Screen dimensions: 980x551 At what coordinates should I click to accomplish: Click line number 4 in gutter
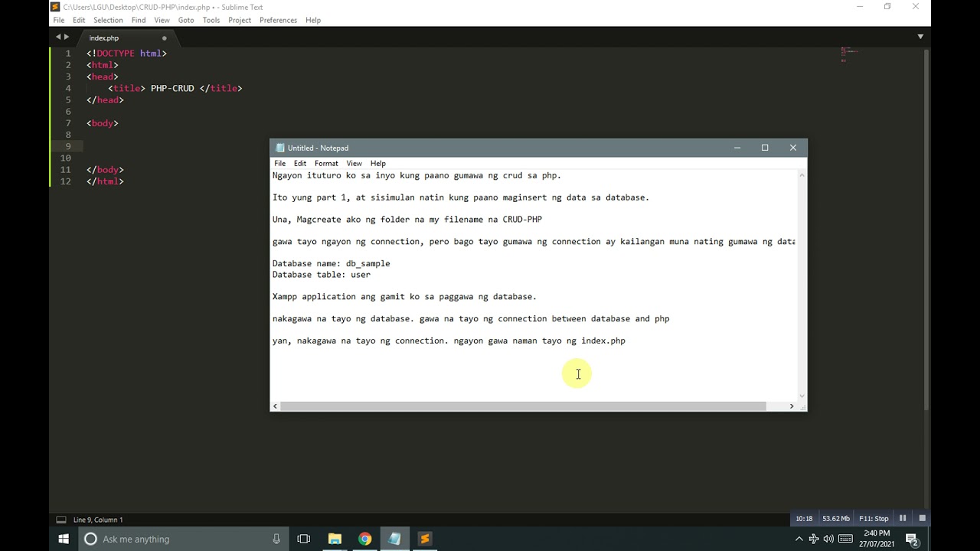coord(68,88)
